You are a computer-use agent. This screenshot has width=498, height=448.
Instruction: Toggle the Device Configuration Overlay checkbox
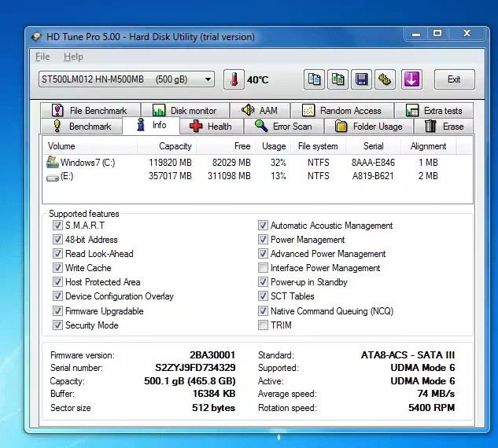tap(57, 296)
